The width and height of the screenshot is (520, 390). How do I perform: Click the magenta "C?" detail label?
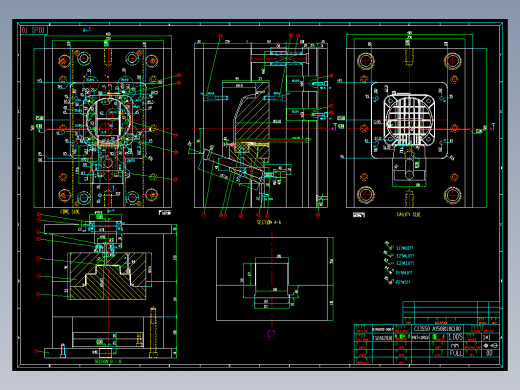point(271,333)
